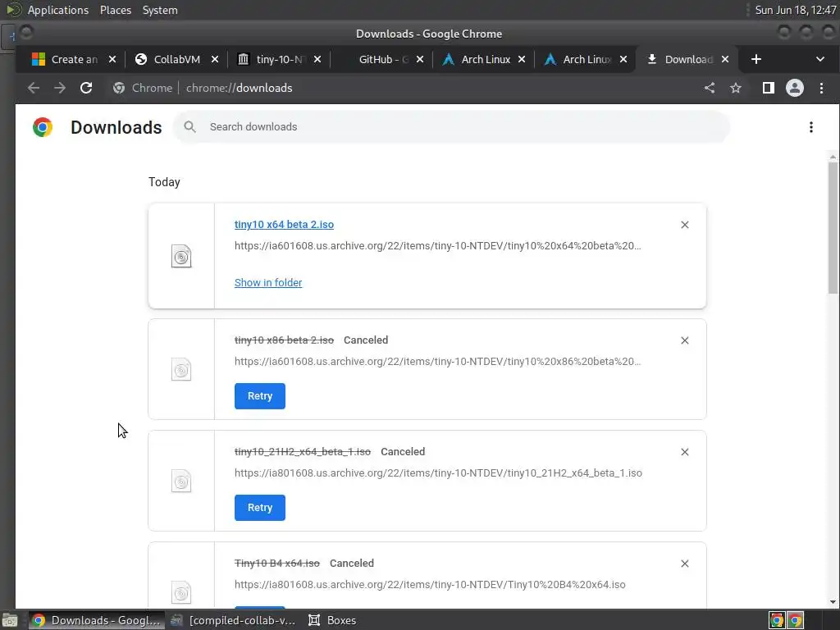Open tiny10 x64 beta 2.iso file link
Screen dimensions: 840x630
284,225
